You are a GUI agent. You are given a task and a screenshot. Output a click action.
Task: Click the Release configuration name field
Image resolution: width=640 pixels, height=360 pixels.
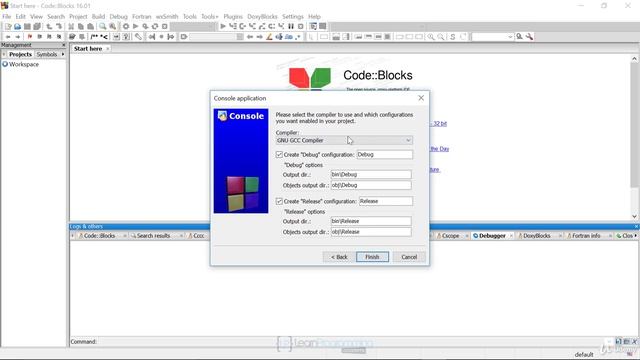pos(386,201)
